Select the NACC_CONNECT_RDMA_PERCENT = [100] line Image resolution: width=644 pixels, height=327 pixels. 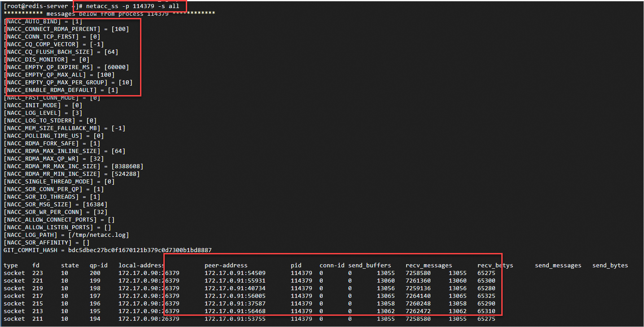(x=66, y=29)
